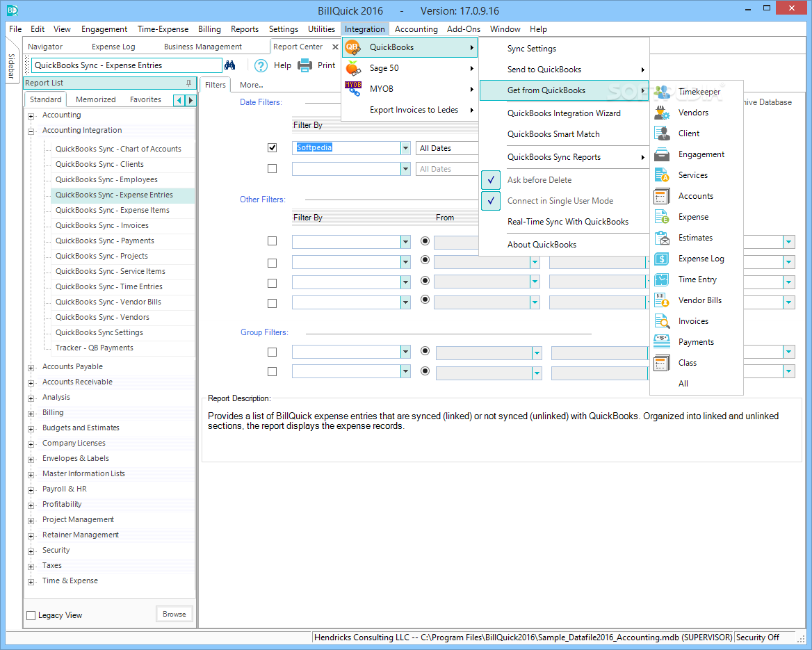Check the first Group Filters checkbox

click(273, 352)
